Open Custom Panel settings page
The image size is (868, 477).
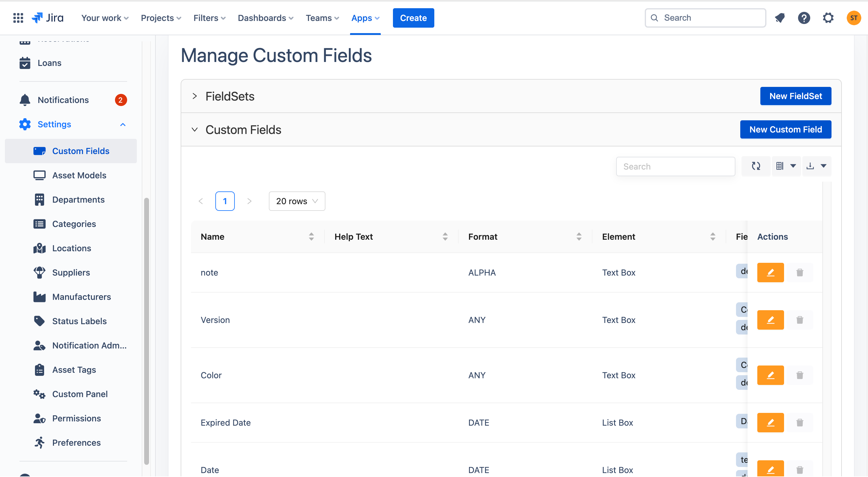pyautogui.click(x=71, y=394)
